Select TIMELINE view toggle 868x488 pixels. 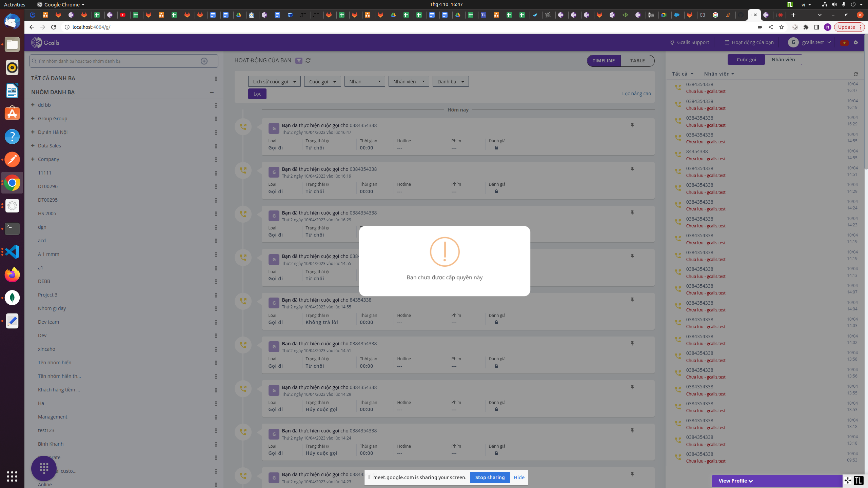tap(604, 61)
